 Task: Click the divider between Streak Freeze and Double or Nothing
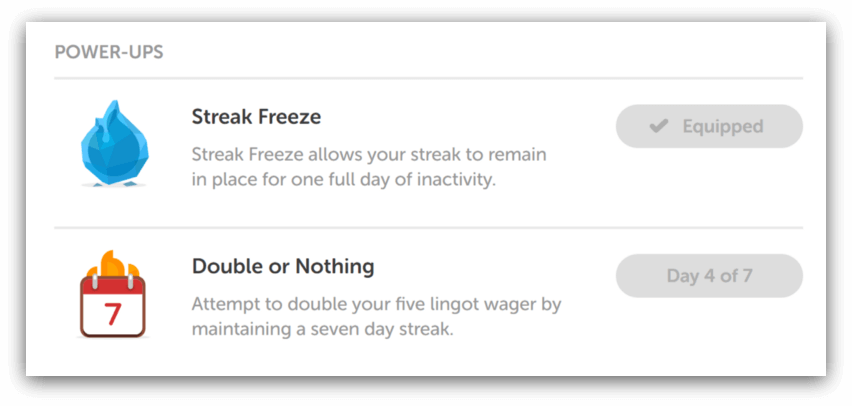click(428, 228)
